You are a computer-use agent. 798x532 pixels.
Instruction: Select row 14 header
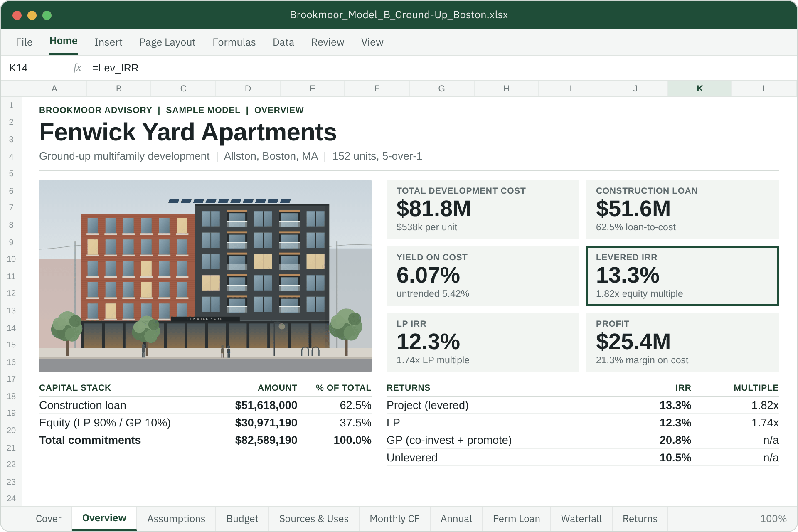tap(11, 328)
